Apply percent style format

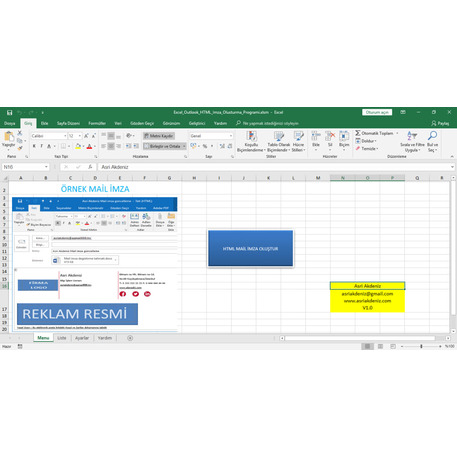(x=205, y=146)
